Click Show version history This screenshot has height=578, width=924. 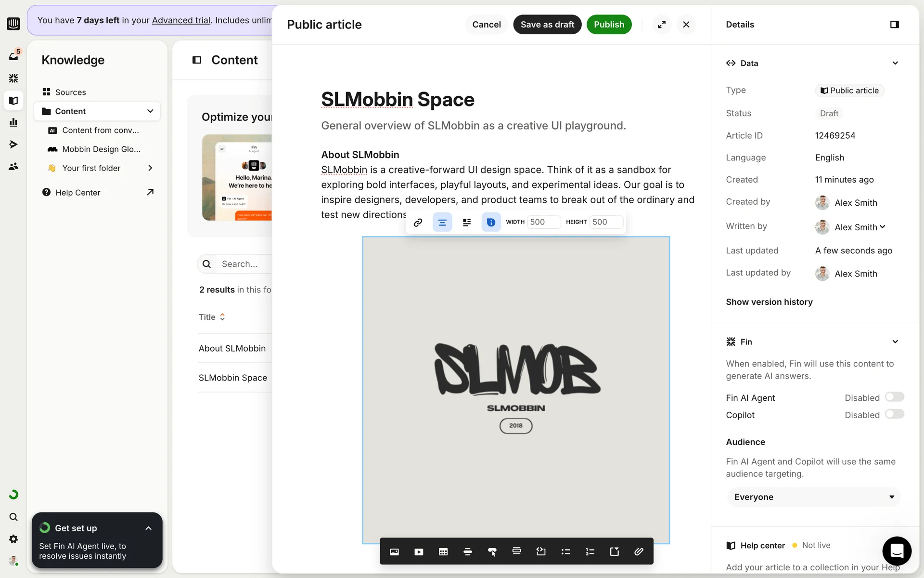(769, 302)
